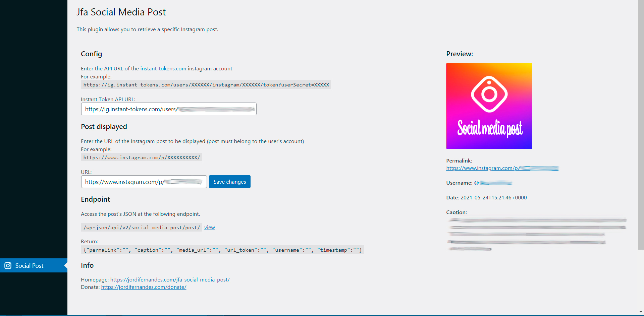Click the Config section heading
This screenshot has height=316, width=644.
pos(91,54)
